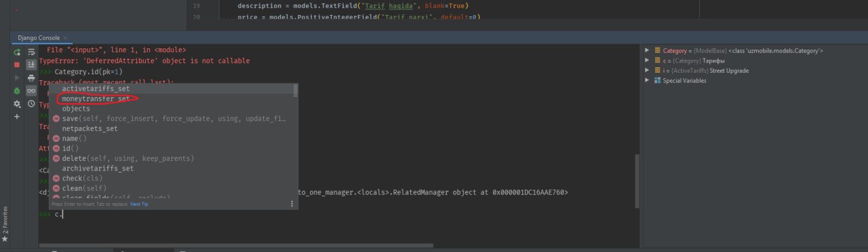This screenshot has width=868, height=252.
Task: Choose clean(self) completion entry
Action: (173, 188)
